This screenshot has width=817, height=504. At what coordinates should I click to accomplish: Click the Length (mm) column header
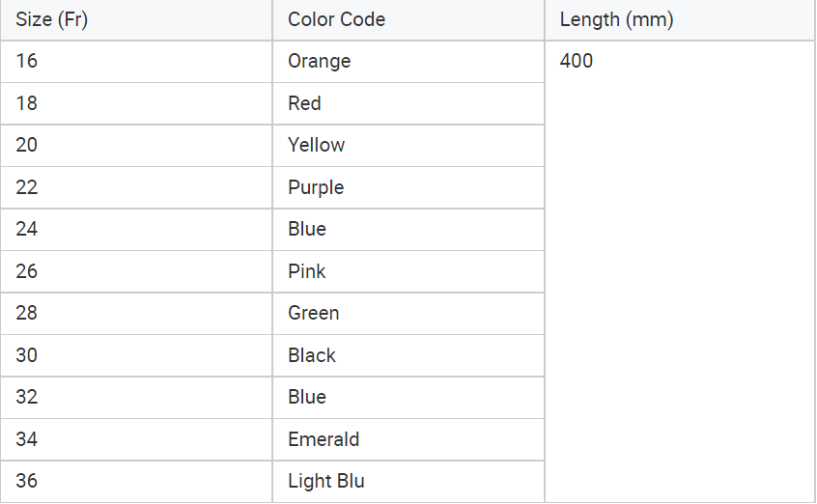[x=680, y=20]
